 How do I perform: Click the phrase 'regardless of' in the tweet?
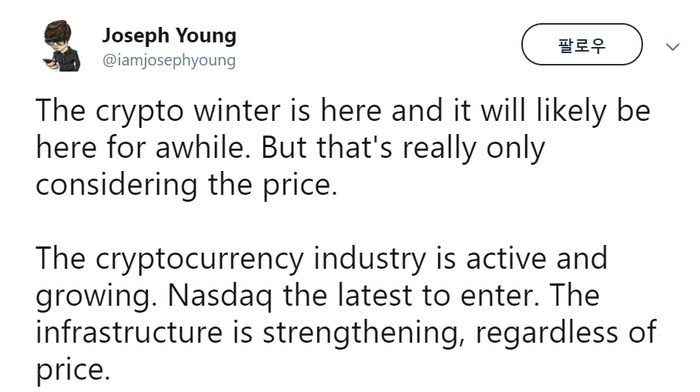pyautogui.click(x=566, y=332)
